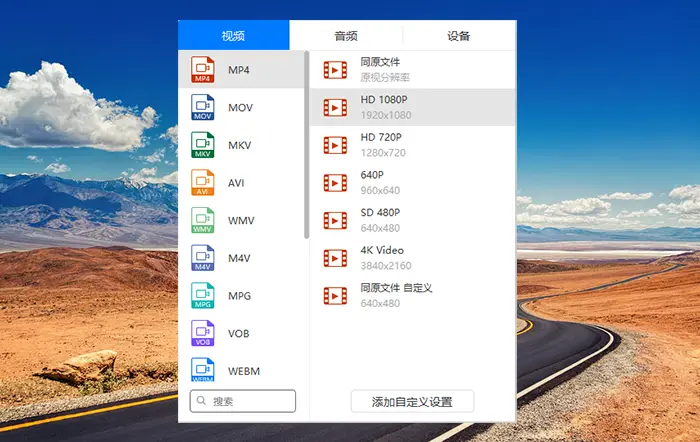
Task: Select the MKV format icon
Action: click(x=203, y=145)
